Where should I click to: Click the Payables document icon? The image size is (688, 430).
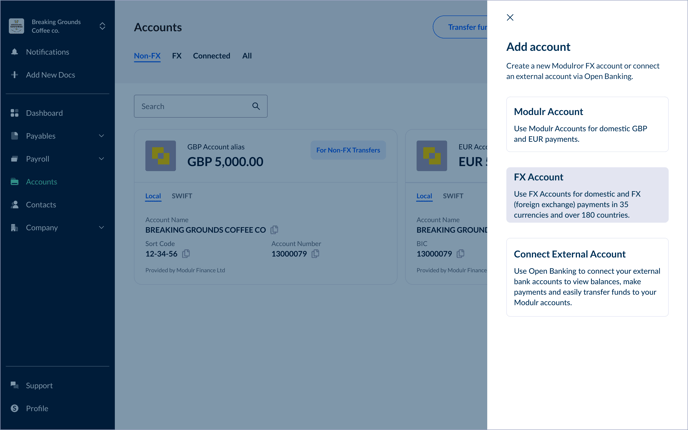[14, 136]
